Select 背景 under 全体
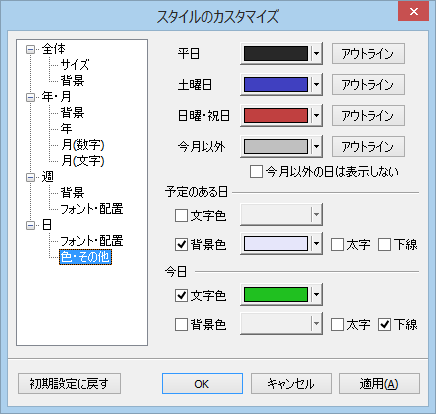 [x=72, y=81]
